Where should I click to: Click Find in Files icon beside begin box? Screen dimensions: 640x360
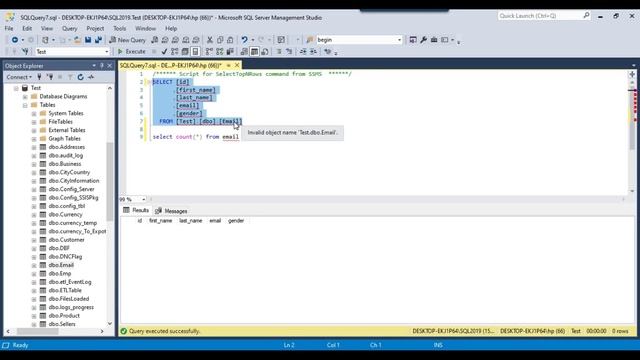309,40
